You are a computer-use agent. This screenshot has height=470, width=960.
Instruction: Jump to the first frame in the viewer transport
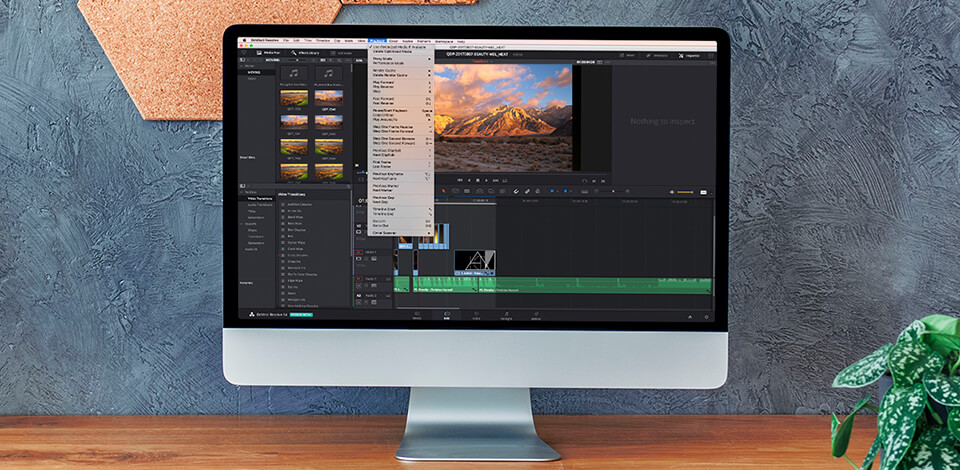(x=460, y=180)
